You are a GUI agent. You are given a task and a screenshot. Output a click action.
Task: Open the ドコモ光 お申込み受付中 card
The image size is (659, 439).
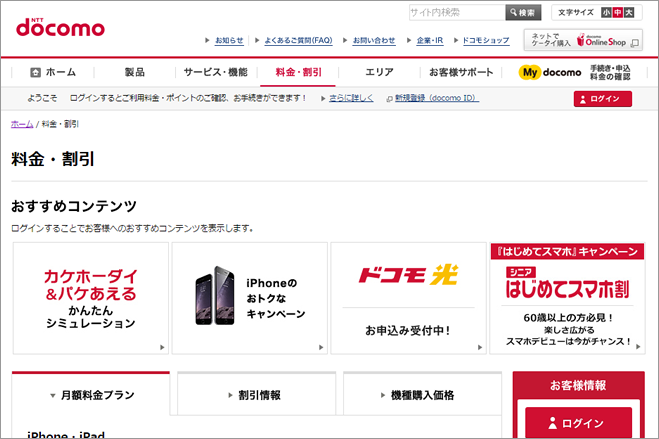click(x=409, y=298)
